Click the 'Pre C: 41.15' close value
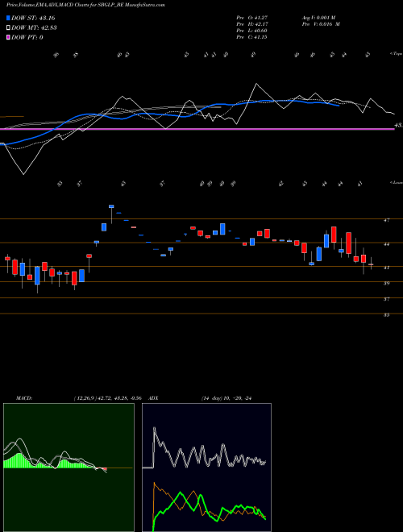This screenshot has width=403, height=532. coord(252,37)
